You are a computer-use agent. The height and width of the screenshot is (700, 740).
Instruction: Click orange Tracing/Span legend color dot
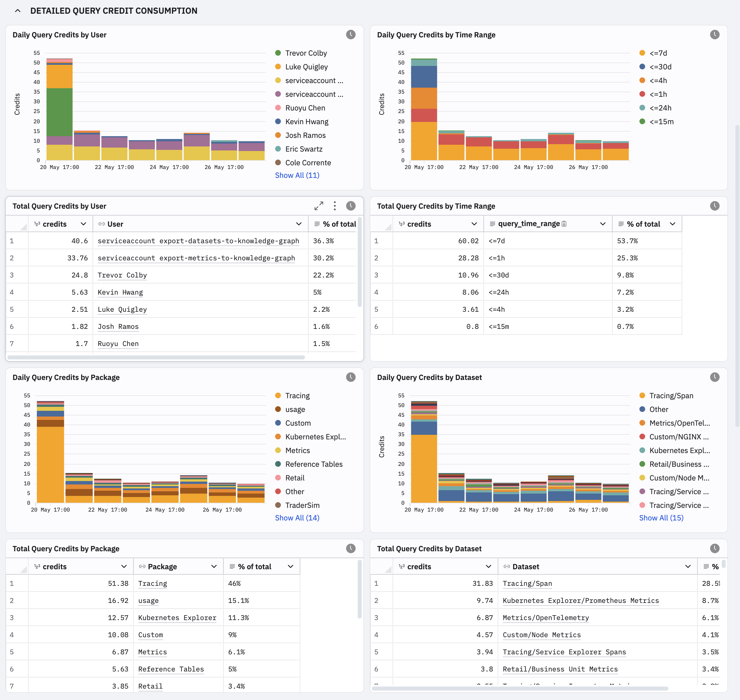(642, 395)
